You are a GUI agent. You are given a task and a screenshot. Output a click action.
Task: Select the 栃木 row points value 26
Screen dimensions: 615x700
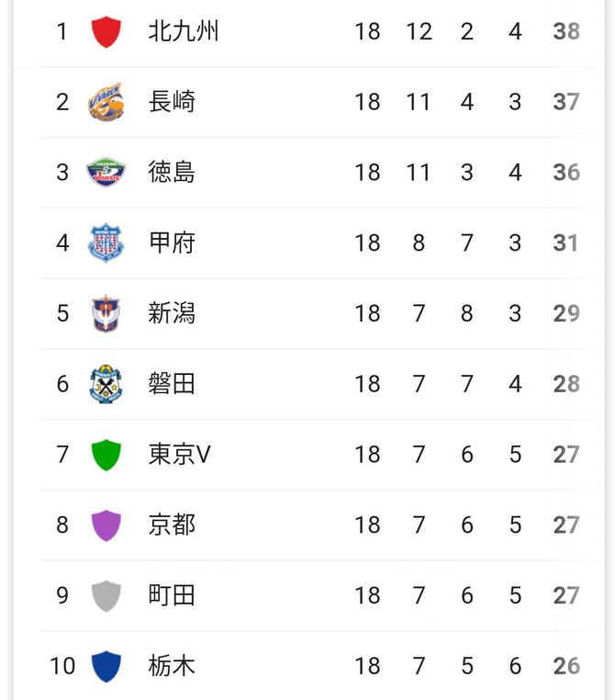point(566,666)
